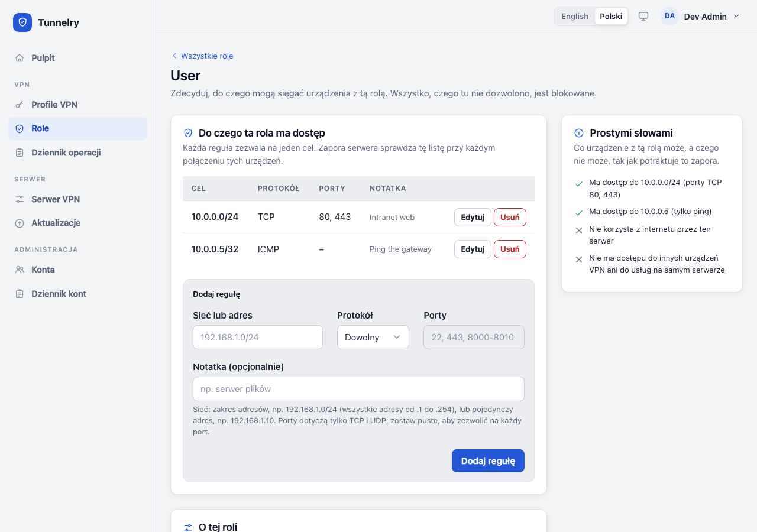
Task: Switch the language to English
Action: tap(575, 16)
